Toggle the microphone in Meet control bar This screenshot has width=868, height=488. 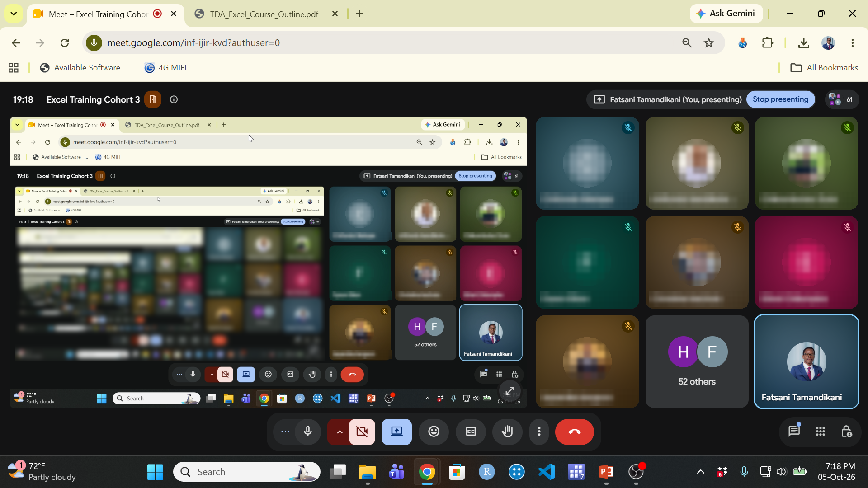(x=308, y=432)
